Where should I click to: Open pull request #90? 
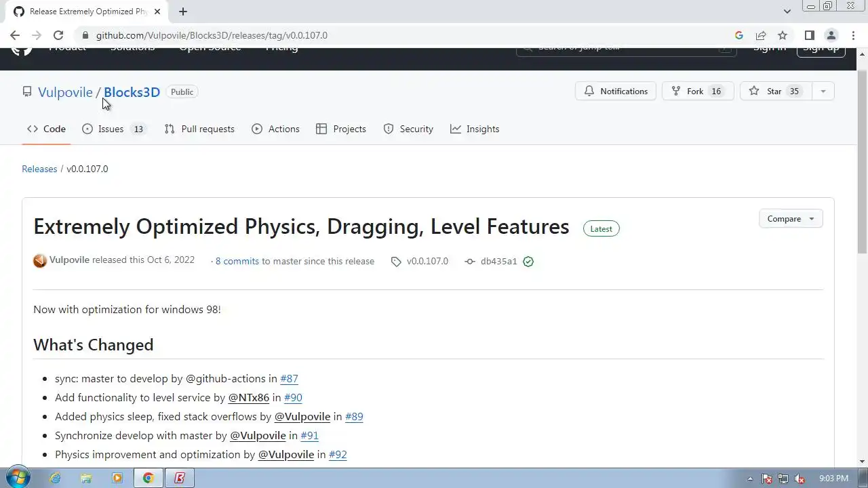pos(293,398)
